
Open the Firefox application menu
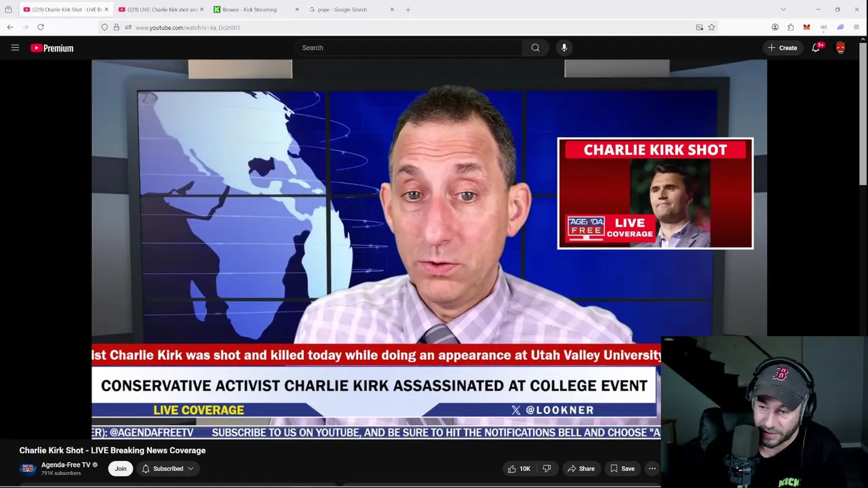(856, 27)
